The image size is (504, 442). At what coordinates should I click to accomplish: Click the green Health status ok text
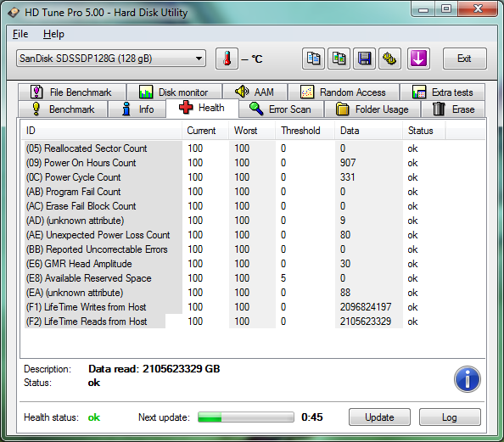(x=94, y=417)
